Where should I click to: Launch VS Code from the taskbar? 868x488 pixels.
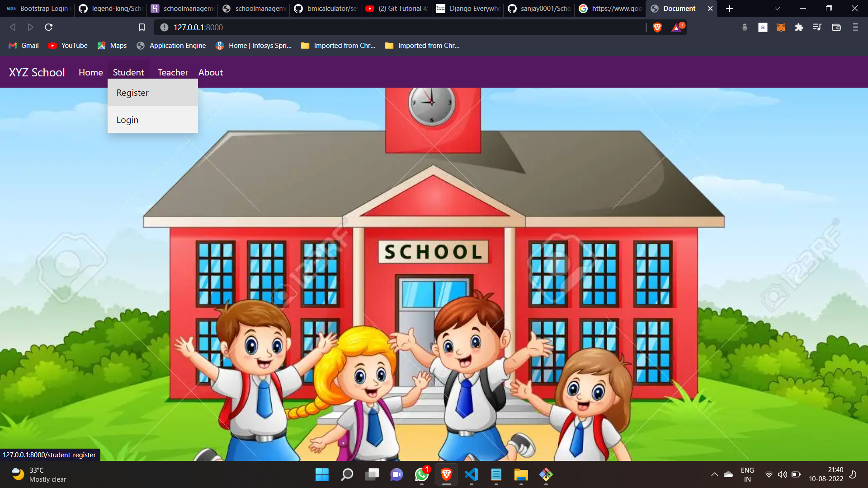[x=472, y=475]
